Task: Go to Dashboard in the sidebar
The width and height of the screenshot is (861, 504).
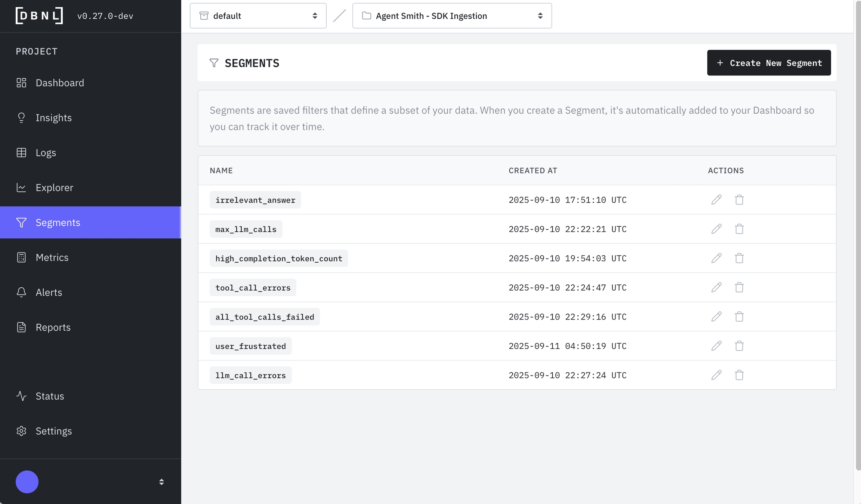Action: coord(60,83)
